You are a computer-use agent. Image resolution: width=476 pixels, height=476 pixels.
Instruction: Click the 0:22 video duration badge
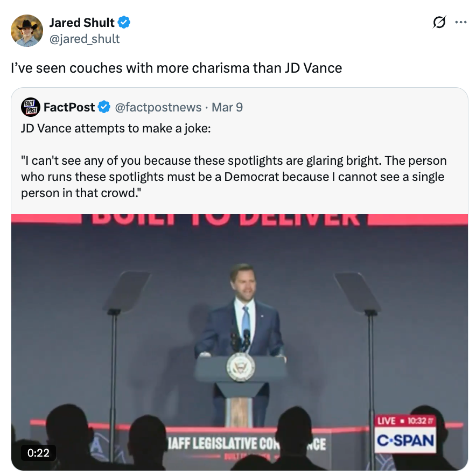point(39,453)
